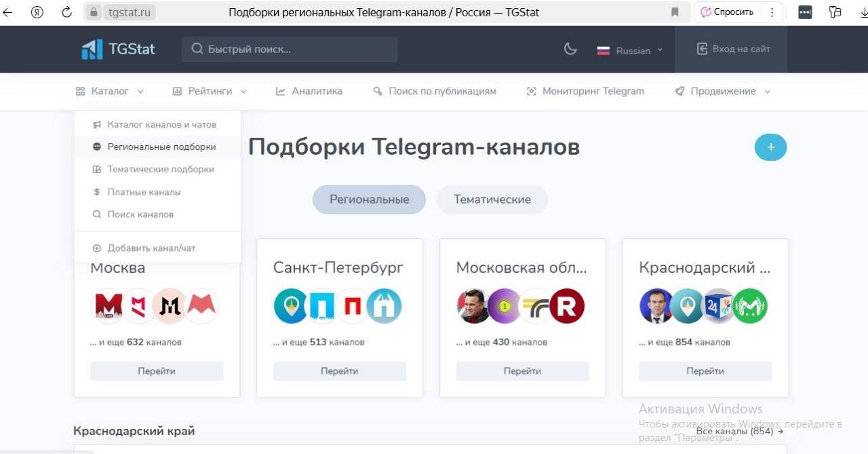Image resolution: width=868 pixels, height=454 pixels.
Task: Expand the Продвижение menu
Action: pos(723,91)
